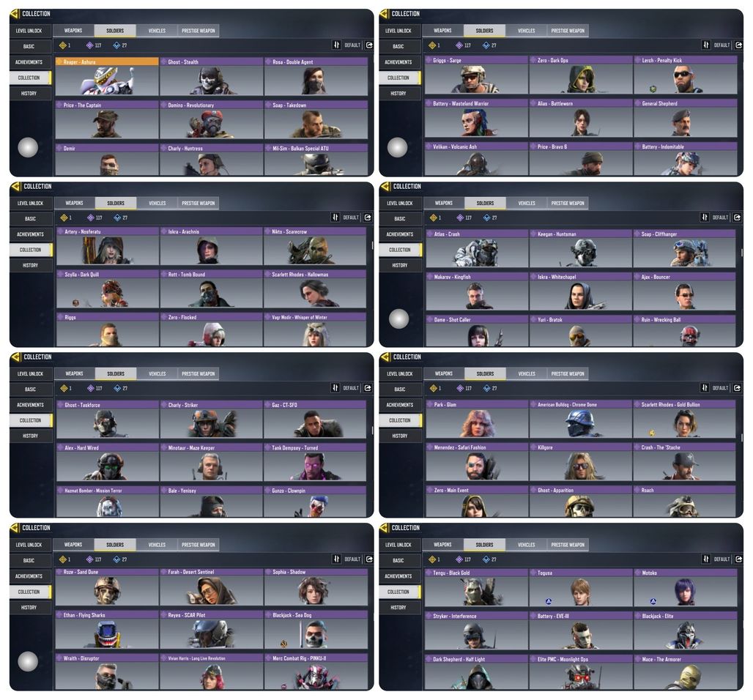Select the Reaper - Ashura soldier card
753x700 pixels.
[107, 76]
